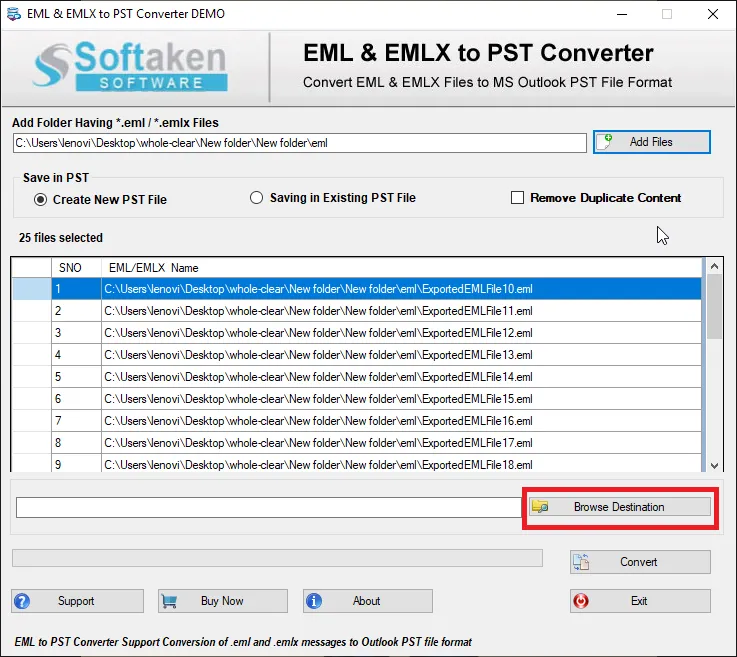Click the Convert documents icon
Image resolution: width=737 pixels, height=657 pixels.
[581, 562]
